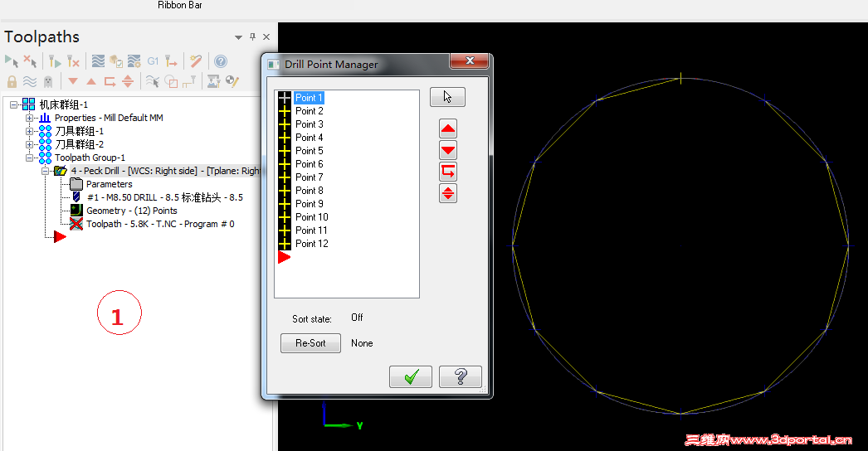Select Point 1 in list
The height and width of the screenshot is (451, 868).
pyautogui.click(x=309, y=98)
